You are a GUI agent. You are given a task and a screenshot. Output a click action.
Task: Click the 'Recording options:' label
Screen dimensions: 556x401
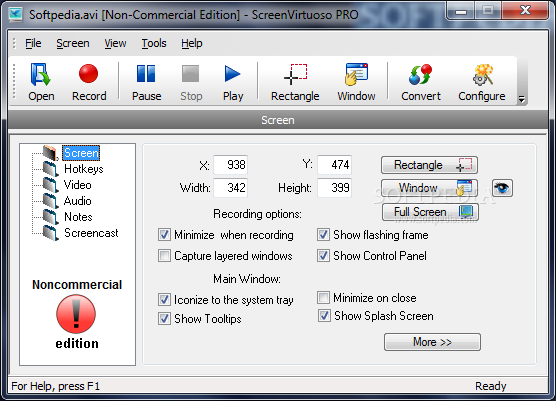[257, 214]
